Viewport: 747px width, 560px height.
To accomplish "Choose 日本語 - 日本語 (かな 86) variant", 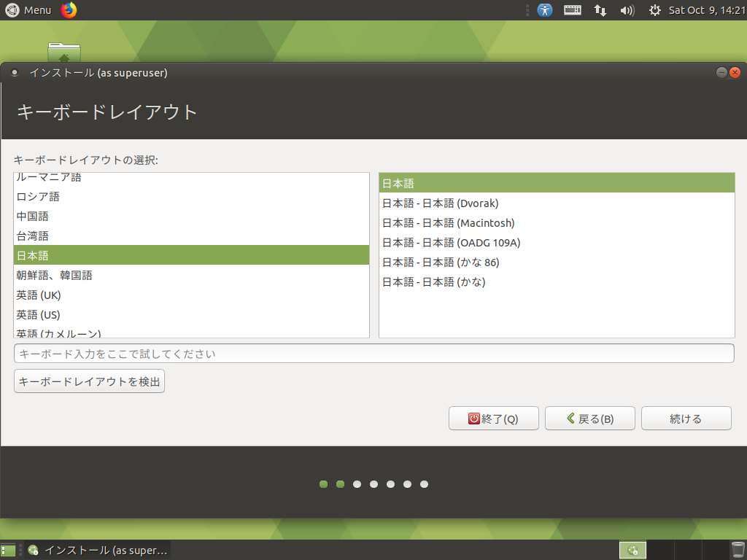I will point(557,262).
